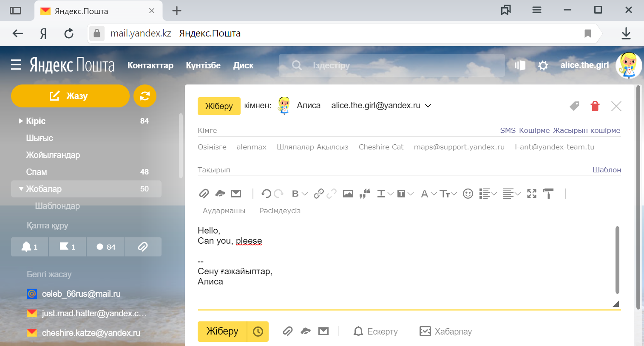Open sender address dropdown
Screen dimensions: 644x346
coord(428,106)
